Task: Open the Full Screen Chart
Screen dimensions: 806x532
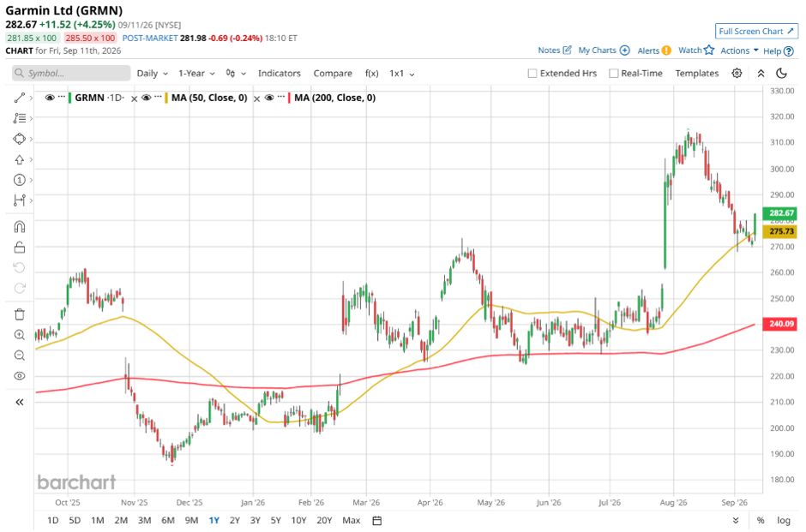Action: click(756, 31)
